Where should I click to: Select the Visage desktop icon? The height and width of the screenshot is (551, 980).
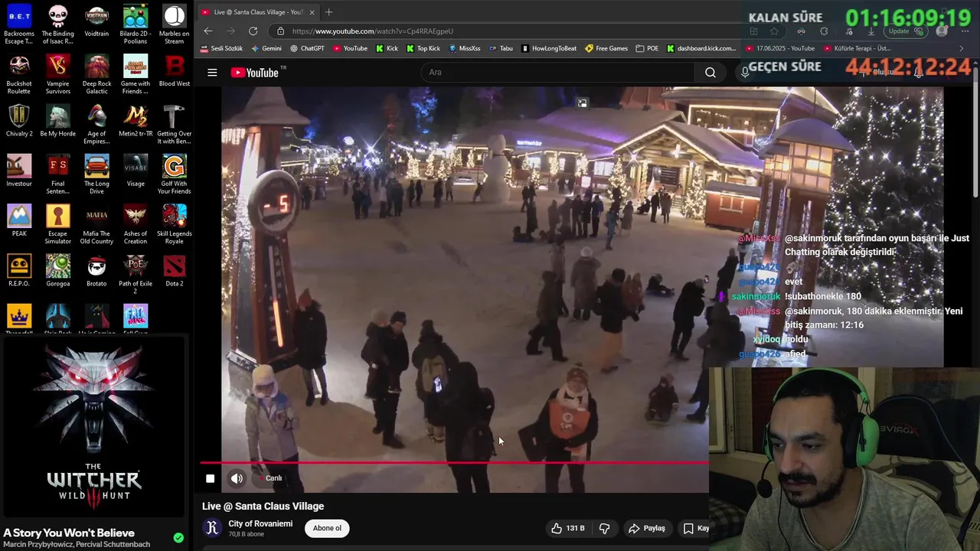[136, 171]
